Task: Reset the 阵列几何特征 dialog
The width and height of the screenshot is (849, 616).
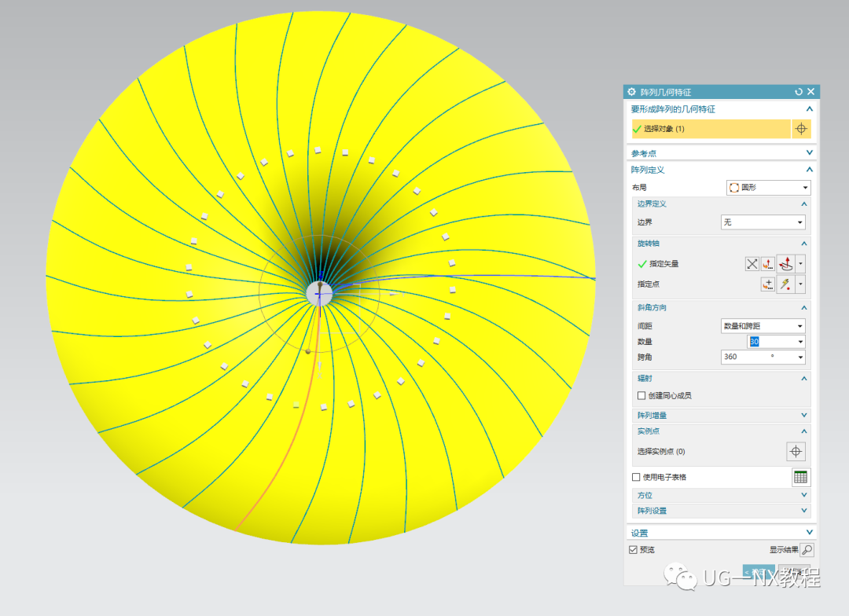Action: [x=799, y=92]
